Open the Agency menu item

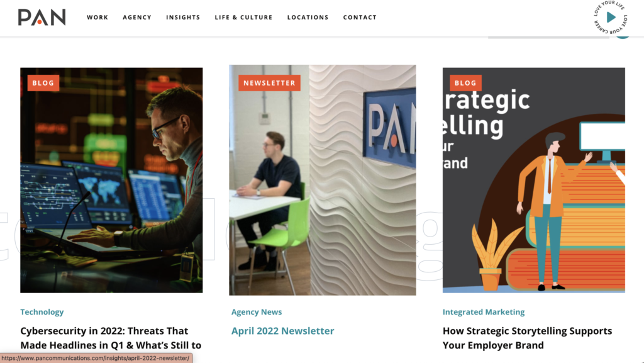coord(137,17)
